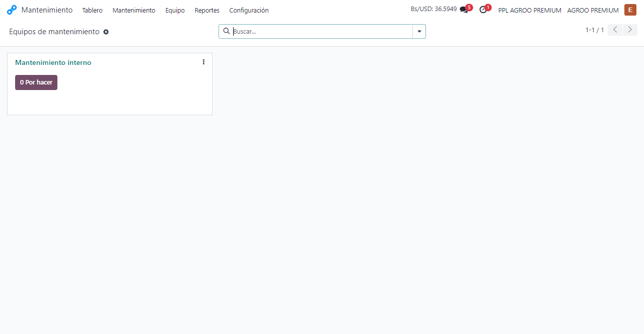This screenshot has height=334, width=644.
Task: Select the Equipo menu item
Action: pyautogui.click(x=175, y=10)
